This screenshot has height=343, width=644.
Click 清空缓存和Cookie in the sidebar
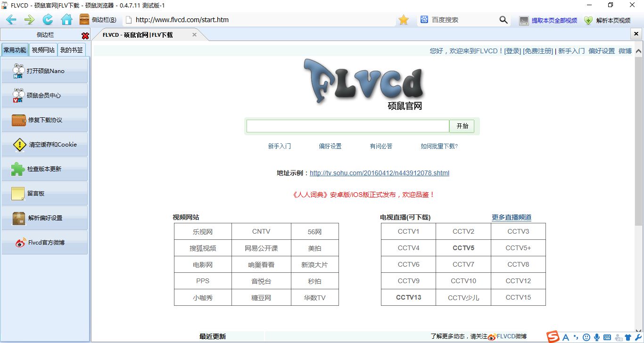[x=45, y=144]
